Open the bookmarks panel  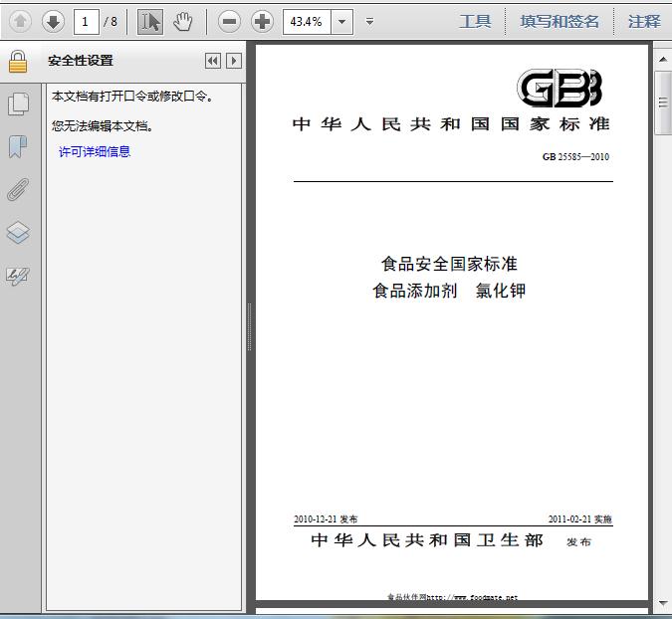click(18, 147)
